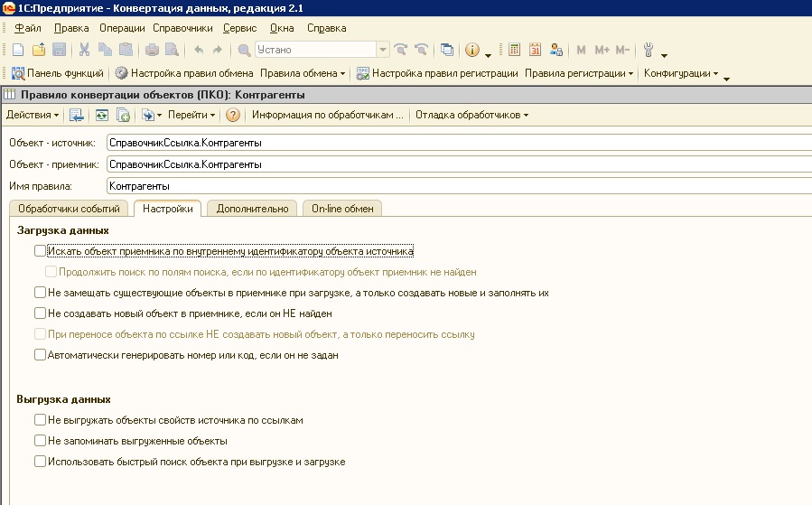Open the Конфигурации dropdown
This screenshot has height=505, width=812.
(681, 73)
